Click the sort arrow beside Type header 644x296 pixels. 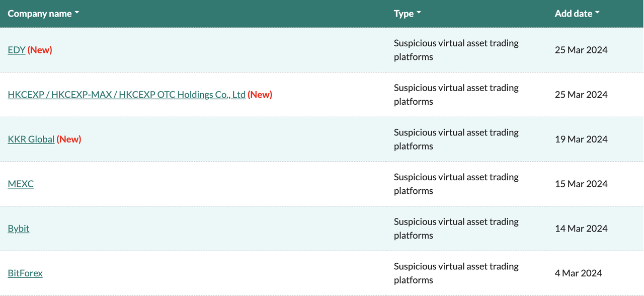(x=419, y=13)
